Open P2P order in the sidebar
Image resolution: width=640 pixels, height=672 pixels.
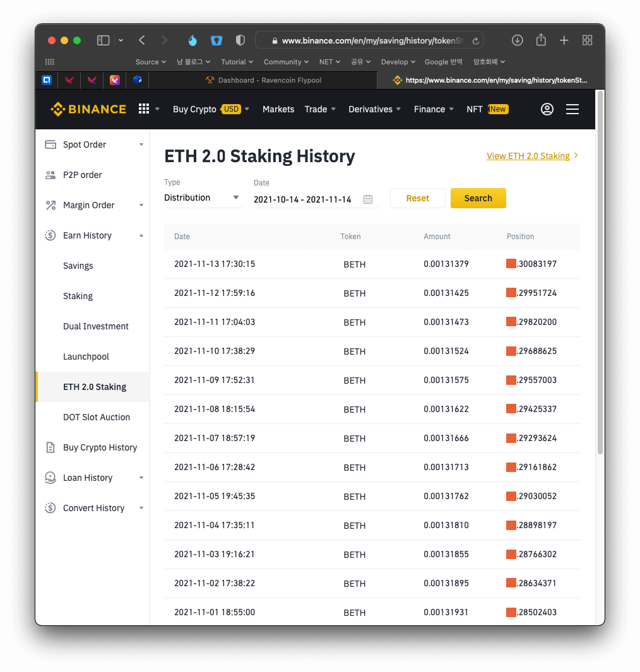(82, 175)
